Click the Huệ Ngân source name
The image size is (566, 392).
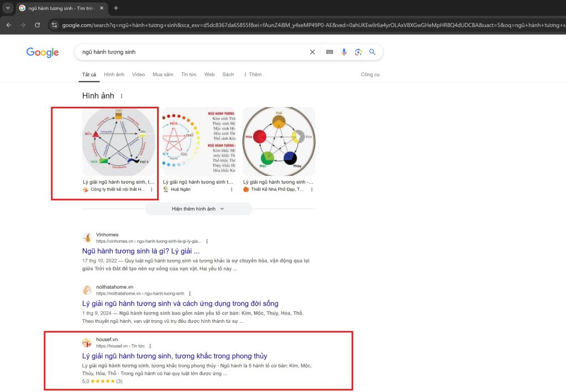pyautogui.click(x=181, y=189)
